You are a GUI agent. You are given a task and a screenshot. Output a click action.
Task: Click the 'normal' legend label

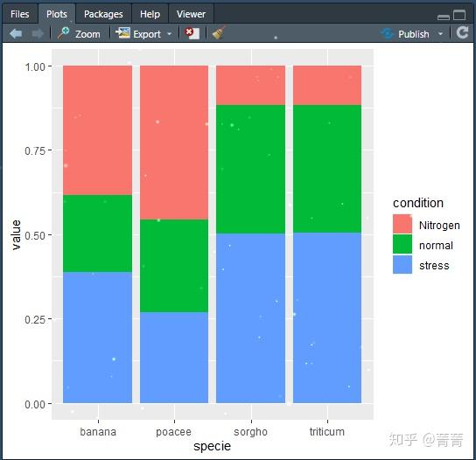tap(436, 245)
